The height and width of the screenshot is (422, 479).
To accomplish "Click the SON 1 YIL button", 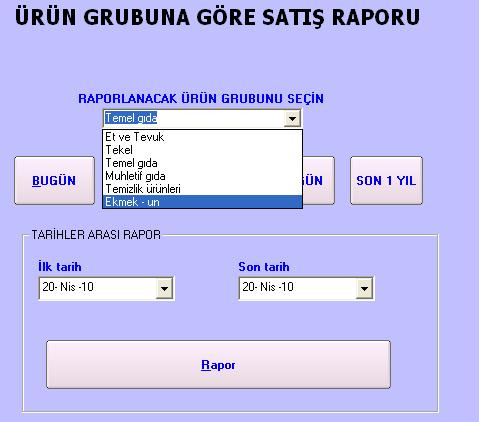I will (x=386, y=180).
